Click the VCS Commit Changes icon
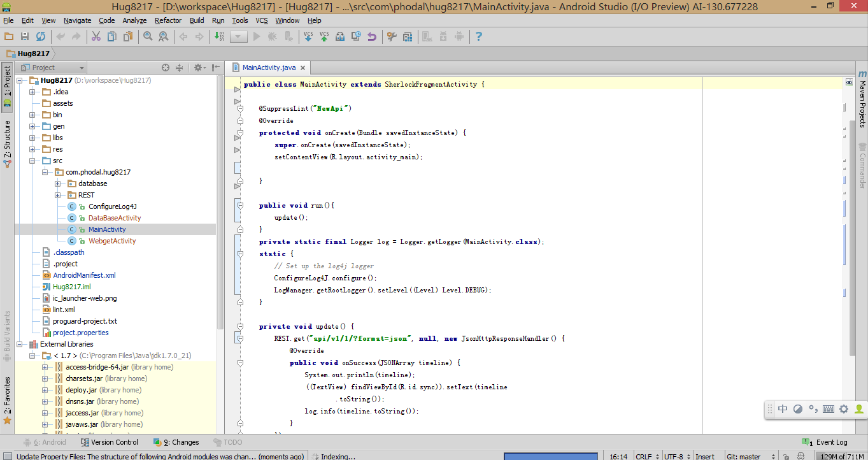The image size is (868, 460). 324,37
